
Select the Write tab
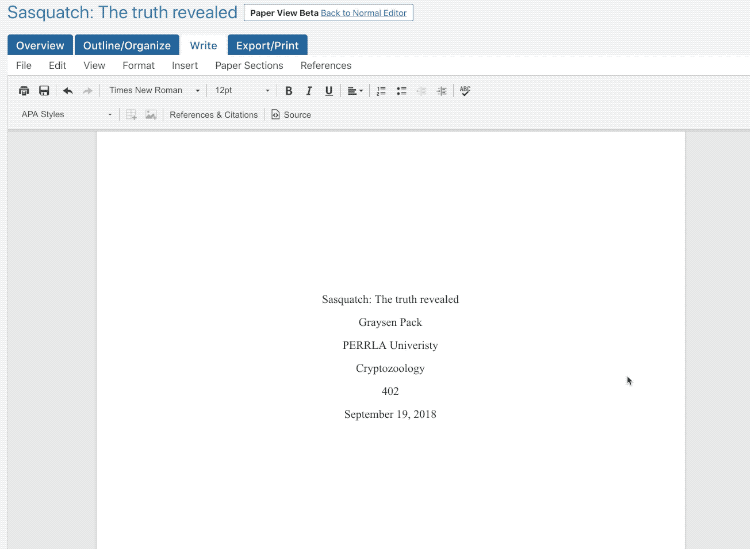(203, 45)
